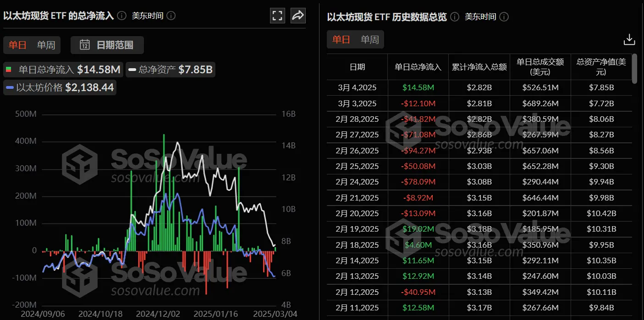The width and height of the screenshot is (644, 320).
Task: Click the $14.58M net inflow value for 3月 4,2025
Action: point(418,87)
